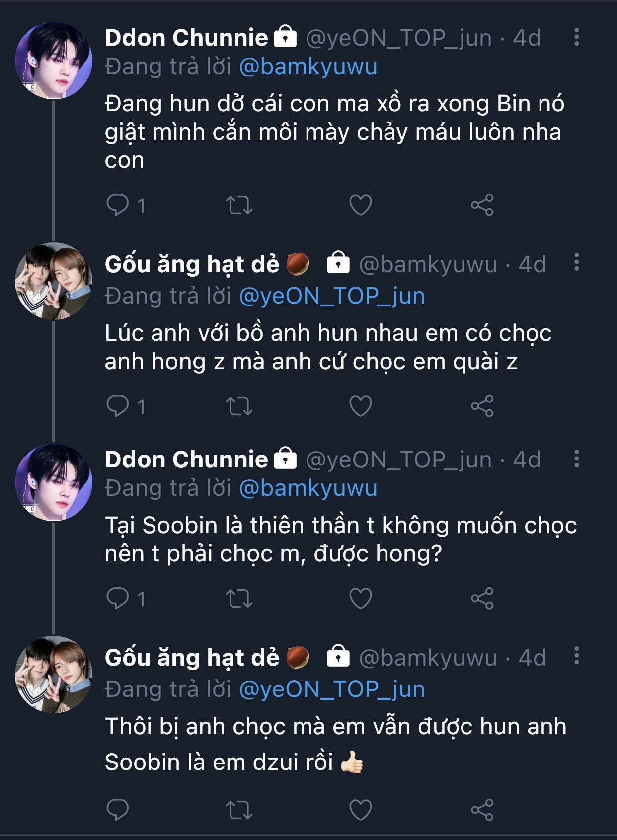This screenshot has height=840, width=617.
Task: Open more options on 'Tại Soobin' tweet
Action: [576, 458]
